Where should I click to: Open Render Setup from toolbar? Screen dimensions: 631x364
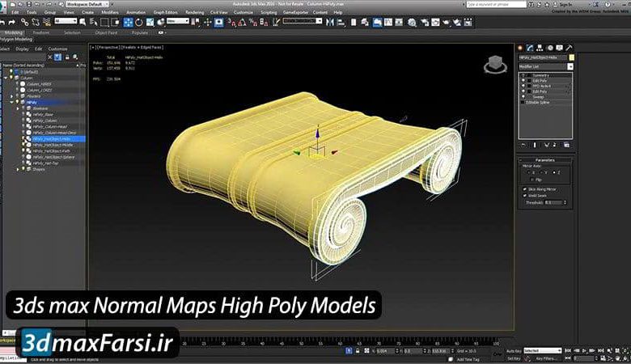pos(425,23)
